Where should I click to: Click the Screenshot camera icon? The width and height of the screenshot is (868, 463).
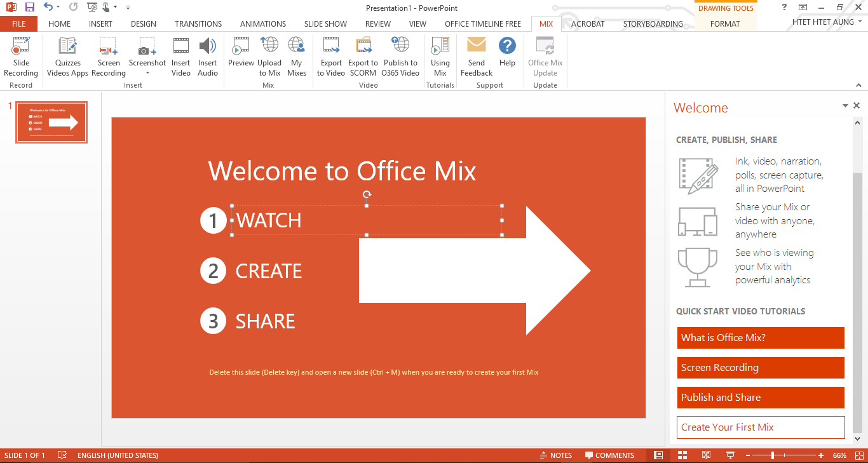(147, 46)
